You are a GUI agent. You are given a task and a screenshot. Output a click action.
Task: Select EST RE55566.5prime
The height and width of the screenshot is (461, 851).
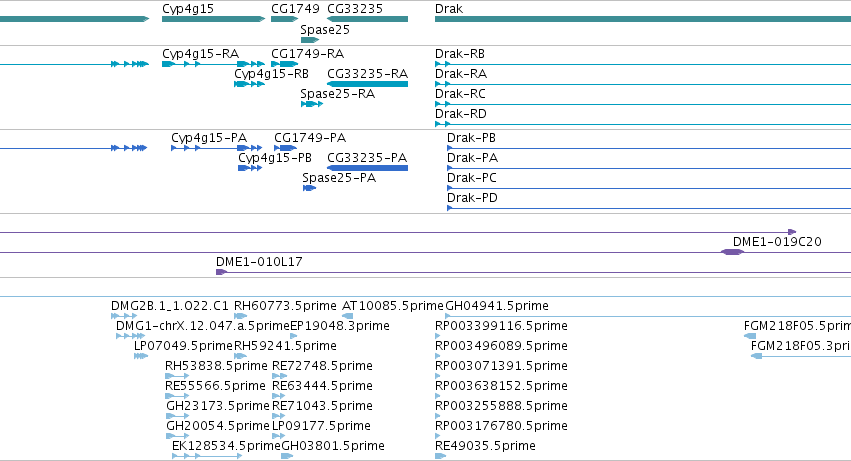[177, 396]
